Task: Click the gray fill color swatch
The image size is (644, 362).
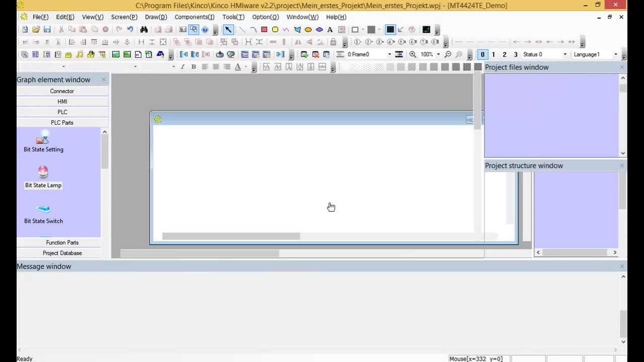Action: coord(371,30)
